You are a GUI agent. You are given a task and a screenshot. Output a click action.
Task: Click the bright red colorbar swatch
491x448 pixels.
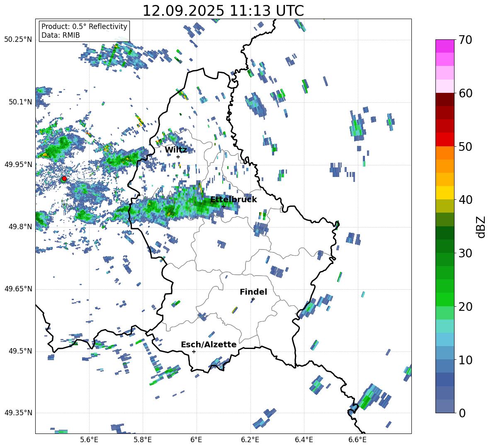(x=445, y=139)
